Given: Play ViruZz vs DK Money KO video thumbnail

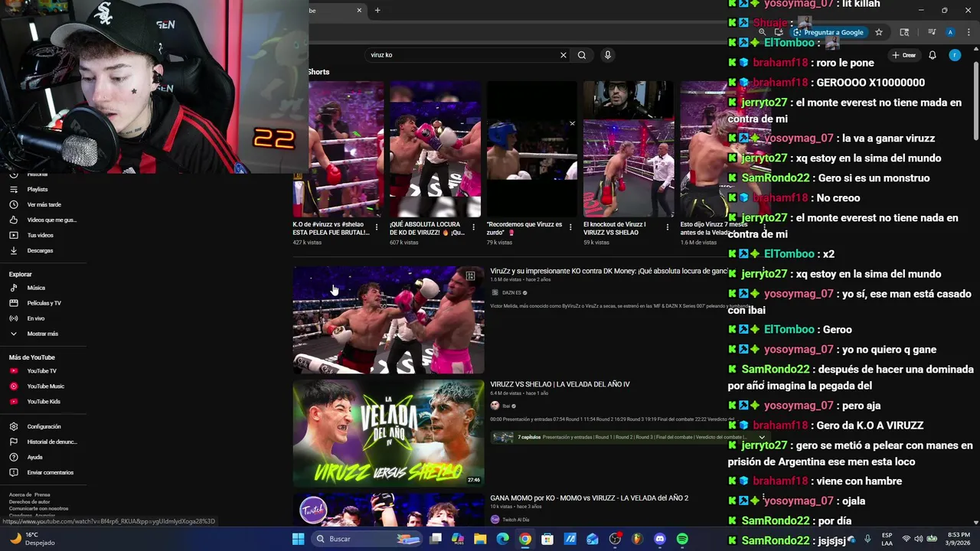Looking at the screenshot, I should [388, 320].
